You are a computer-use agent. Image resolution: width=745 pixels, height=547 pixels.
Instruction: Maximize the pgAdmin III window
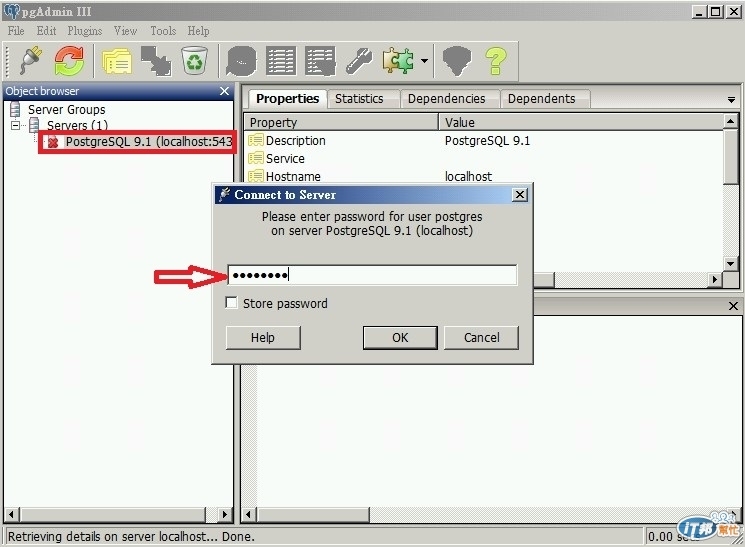(715, 11)
